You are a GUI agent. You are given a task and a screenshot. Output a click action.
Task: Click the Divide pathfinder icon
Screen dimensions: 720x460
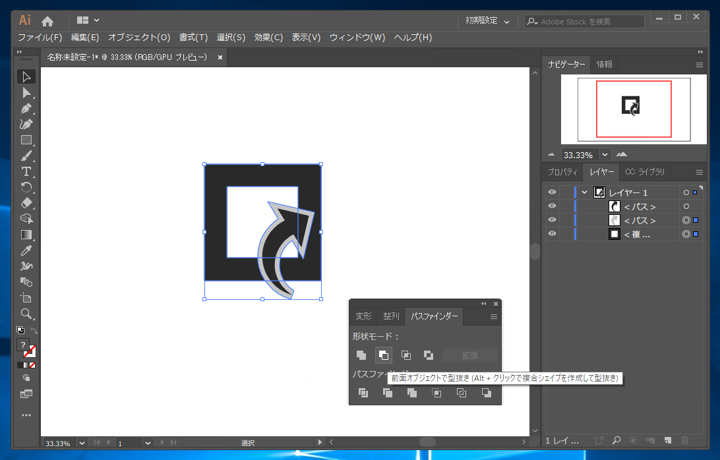coord(363,393)
